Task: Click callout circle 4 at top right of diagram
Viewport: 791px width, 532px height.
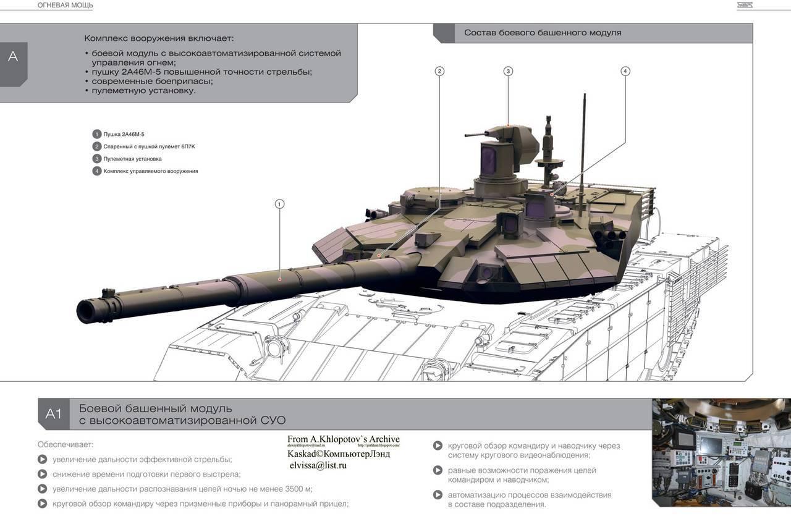Action: pyautogui.click(x=625, y=71)
